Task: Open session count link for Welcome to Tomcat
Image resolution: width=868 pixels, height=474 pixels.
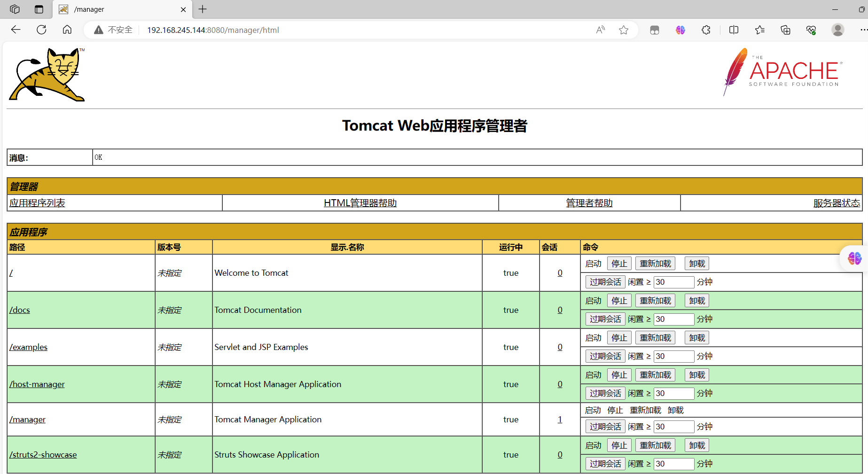Action: click(x=560, y=273)
